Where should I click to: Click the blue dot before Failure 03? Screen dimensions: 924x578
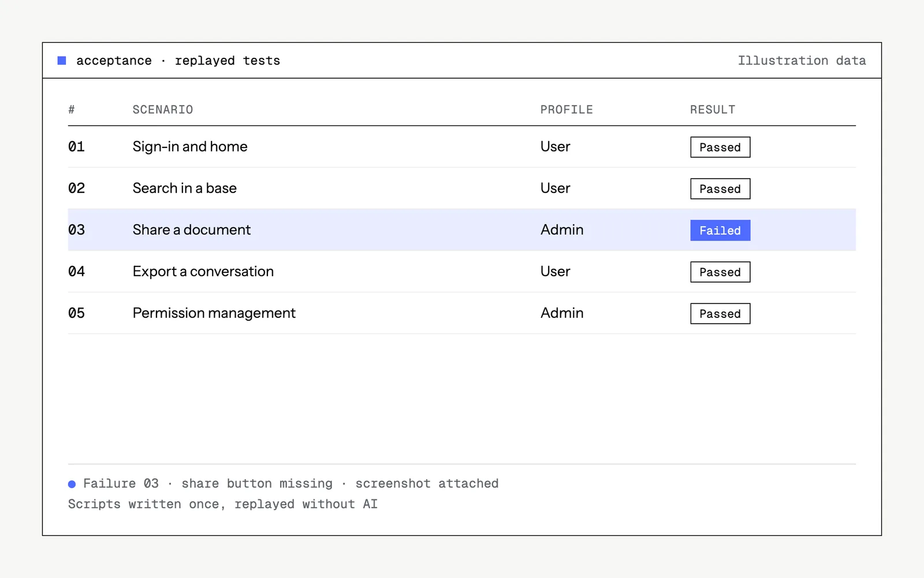click(72, 484)
